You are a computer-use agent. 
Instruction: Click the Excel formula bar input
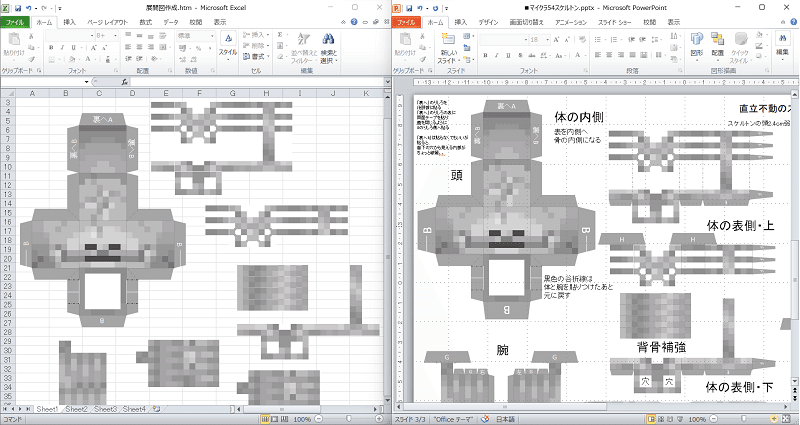(256, 82)
